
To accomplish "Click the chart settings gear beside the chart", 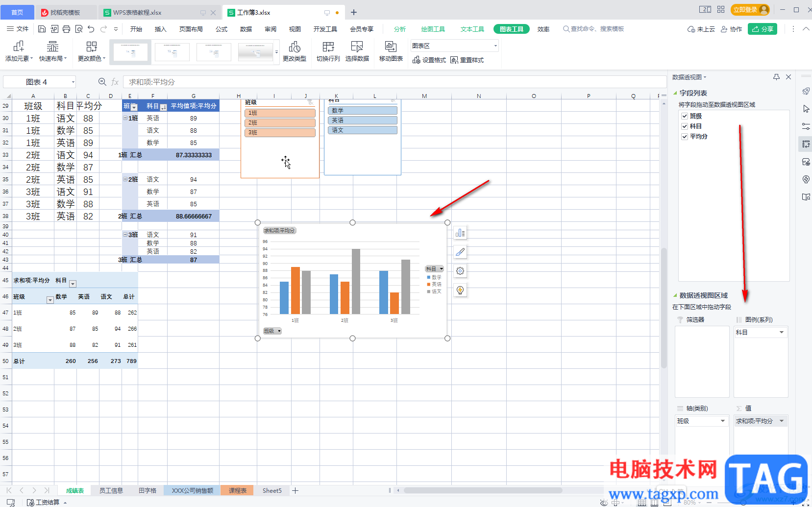I will pos(460,271).
